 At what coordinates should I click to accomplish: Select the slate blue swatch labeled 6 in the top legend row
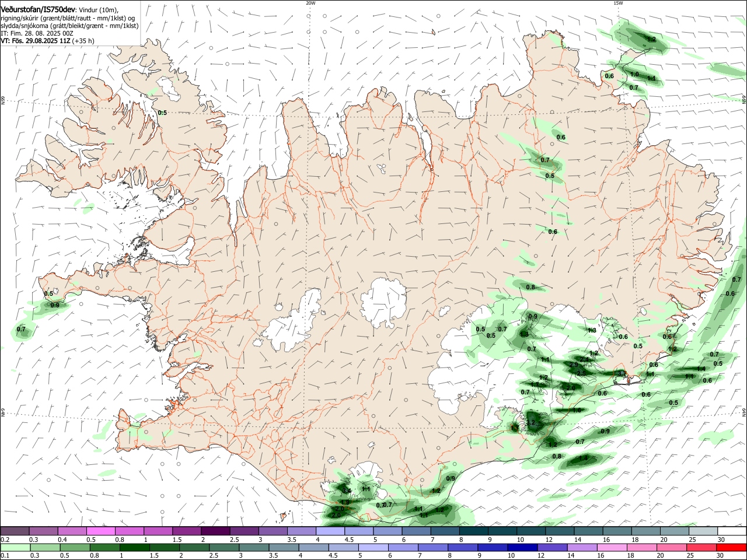point(416,531)
